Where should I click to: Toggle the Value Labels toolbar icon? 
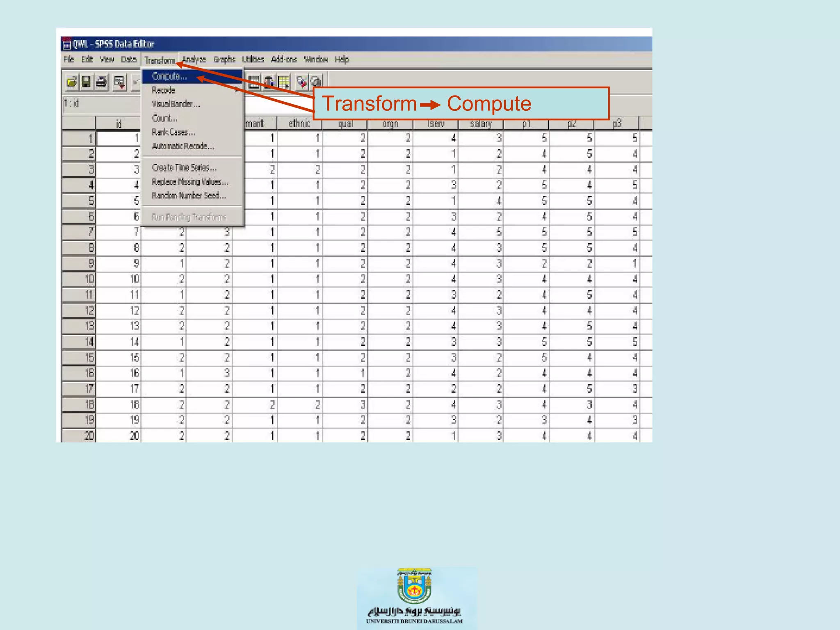(x=301, y=82)
